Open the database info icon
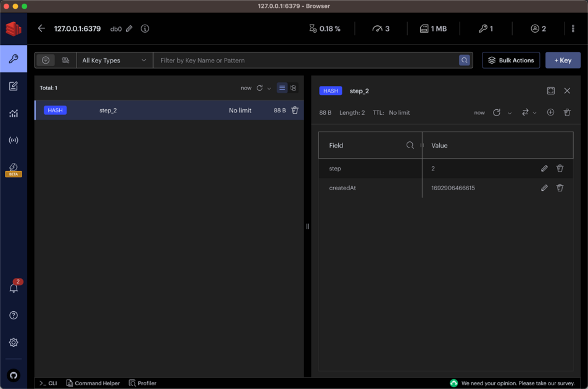This screenshot has width=588, height=389. tap(145, 28)
